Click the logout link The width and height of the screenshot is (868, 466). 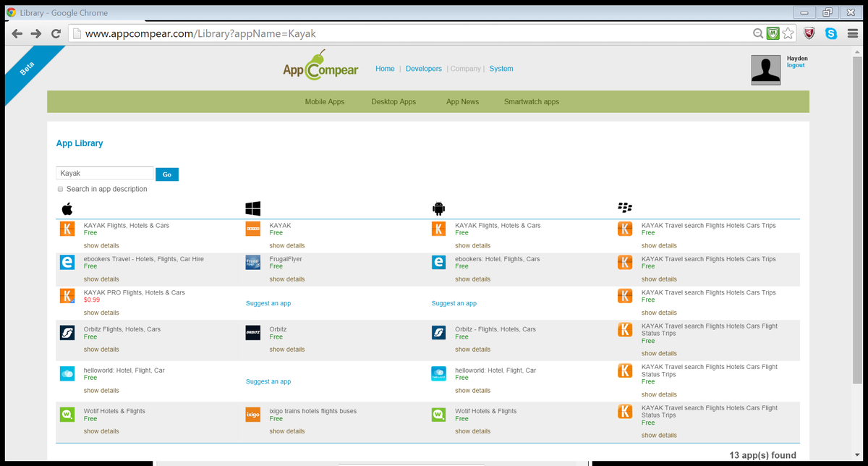[x=796, y=65]
